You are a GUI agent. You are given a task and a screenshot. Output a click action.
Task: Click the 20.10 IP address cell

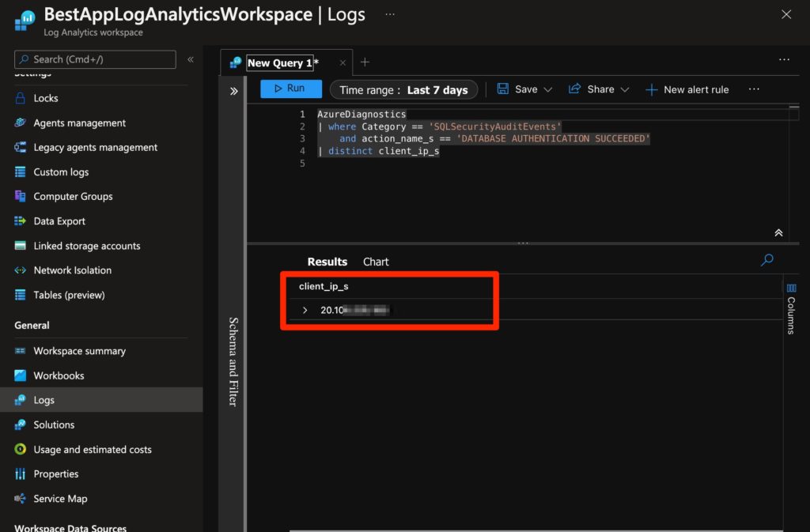[x=355, y=310]
